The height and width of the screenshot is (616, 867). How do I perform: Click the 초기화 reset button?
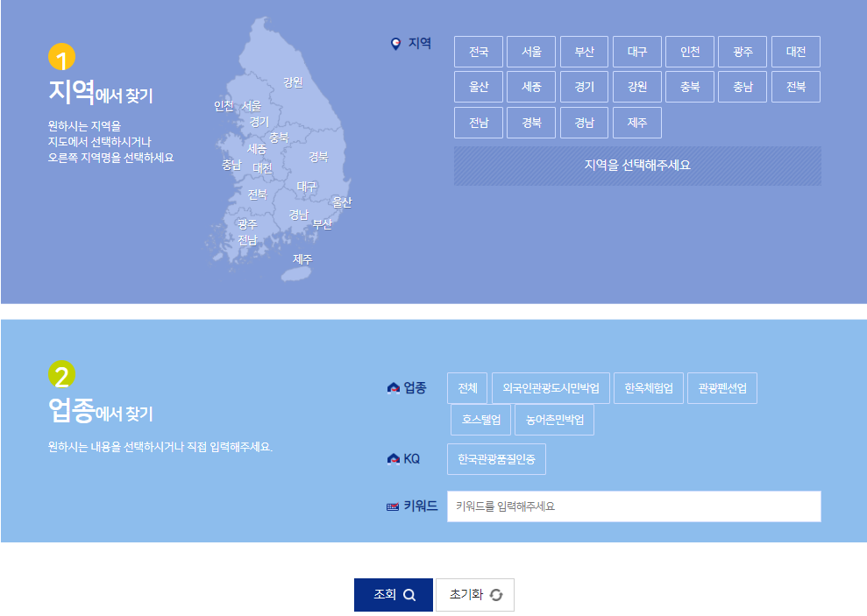click(x=475, y=593)
